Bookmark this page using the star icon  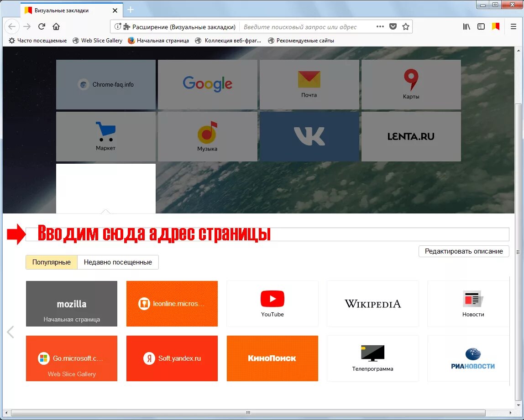(x=406, y=26)
